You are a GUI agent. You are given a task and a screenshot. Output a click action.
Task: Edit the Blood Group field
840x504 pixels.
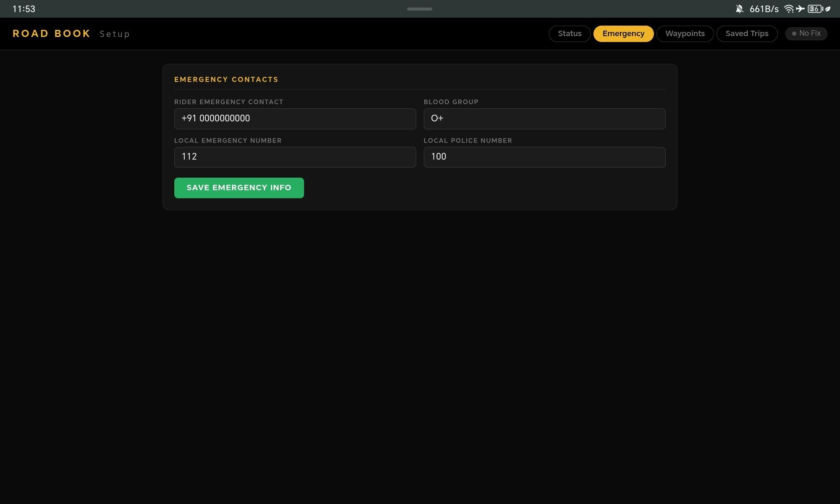point(544,118)
